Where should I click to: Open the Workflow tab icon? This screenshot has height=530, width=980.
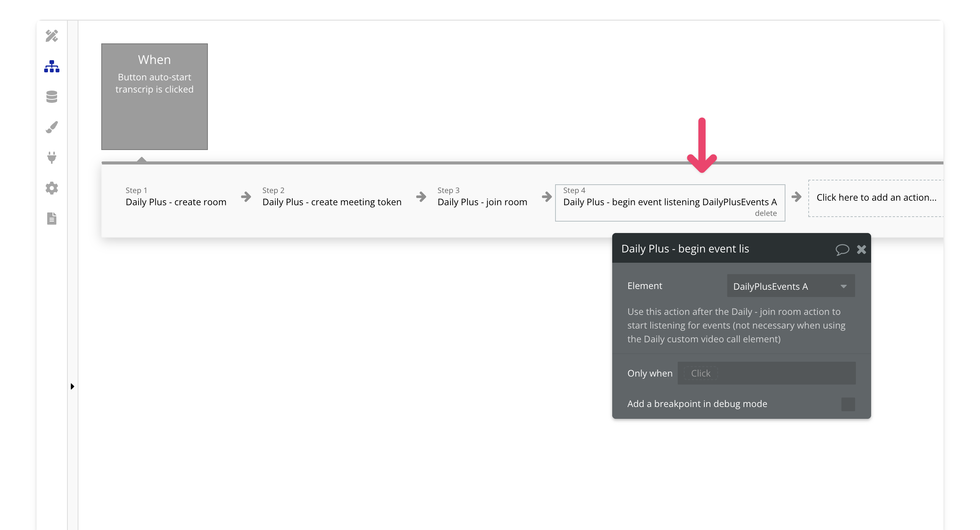[x=52, y=66]
